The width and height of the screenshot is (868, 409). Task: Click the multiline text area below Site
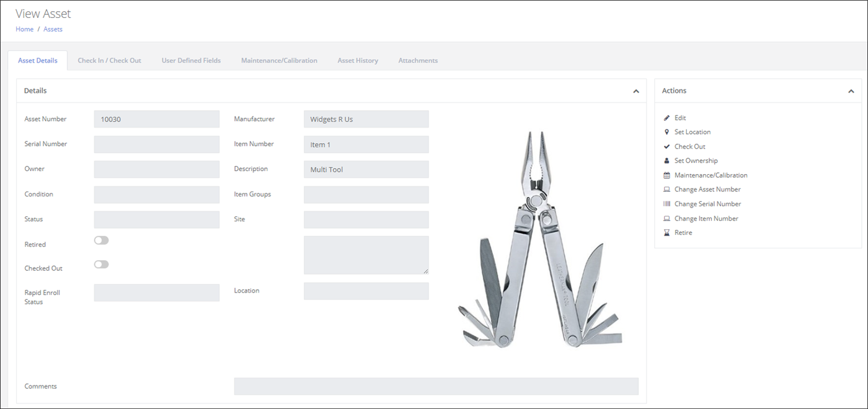pyautogui.click(x=366, y=255)
